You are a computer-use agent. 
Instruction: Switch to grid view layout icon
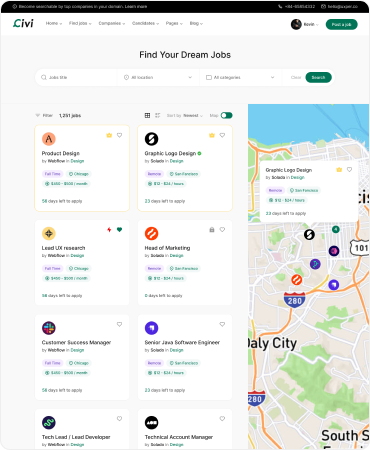(x=147, y=115)
